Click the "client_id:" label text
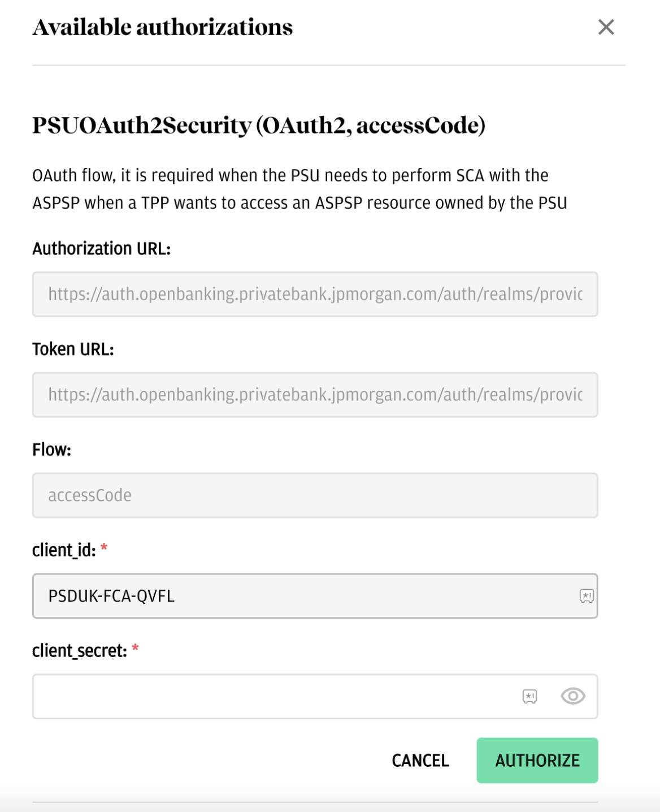The height and width of the screenshot is (812, 660). tap(64, 550)
